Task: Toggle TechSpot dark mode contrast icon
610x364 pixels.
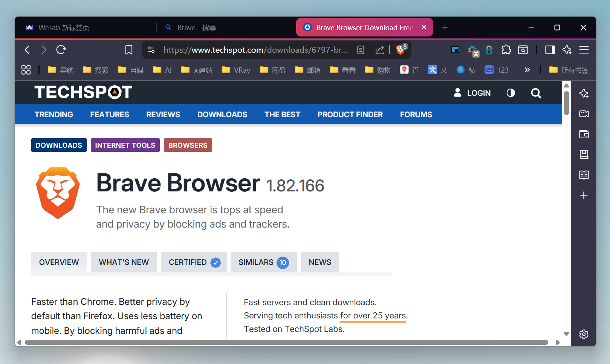Action: pos(511,93)
